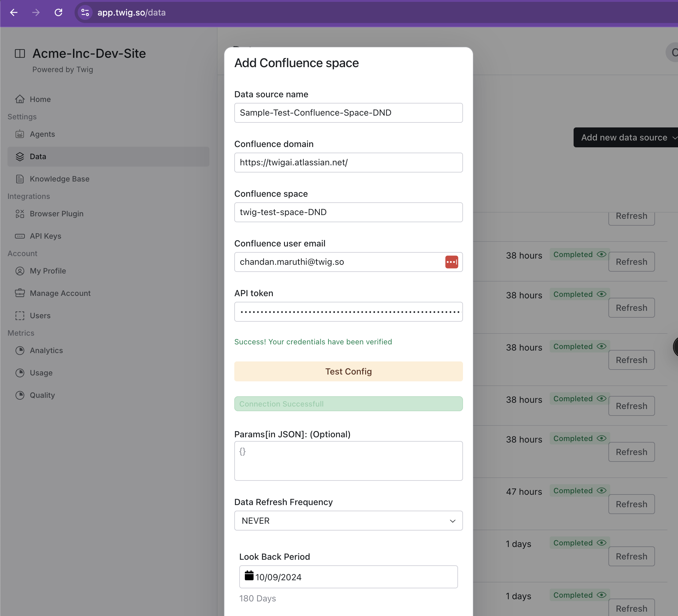Click eye icon on the 47 hours row

point(601,490)
